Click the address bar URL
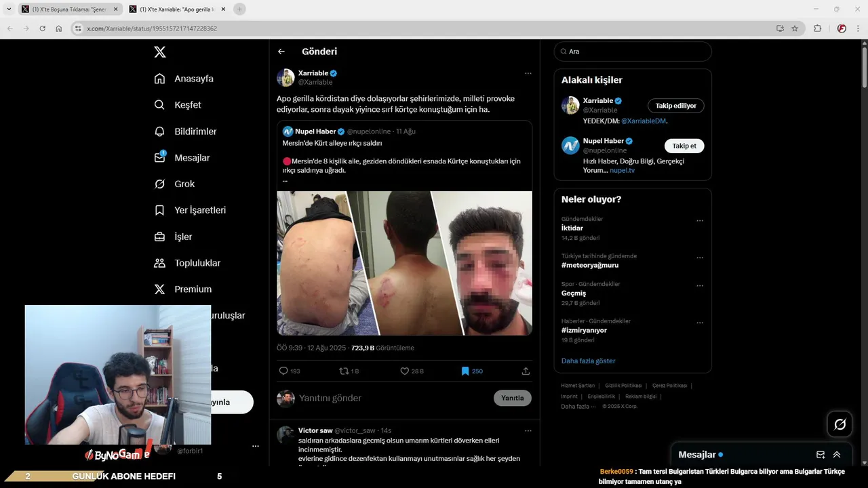Image resolution: width=868 pixels, height=488 pixels. (151, 28)
